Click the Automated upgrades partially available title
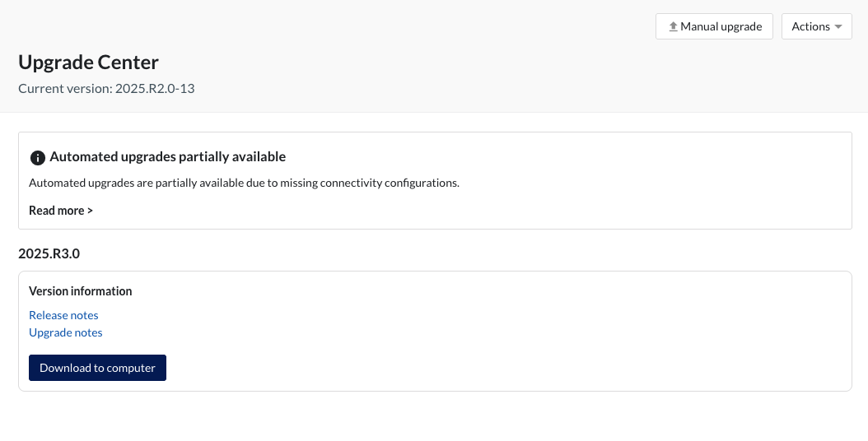This screenshot has width=868, height=441. (x=167, y=156)
